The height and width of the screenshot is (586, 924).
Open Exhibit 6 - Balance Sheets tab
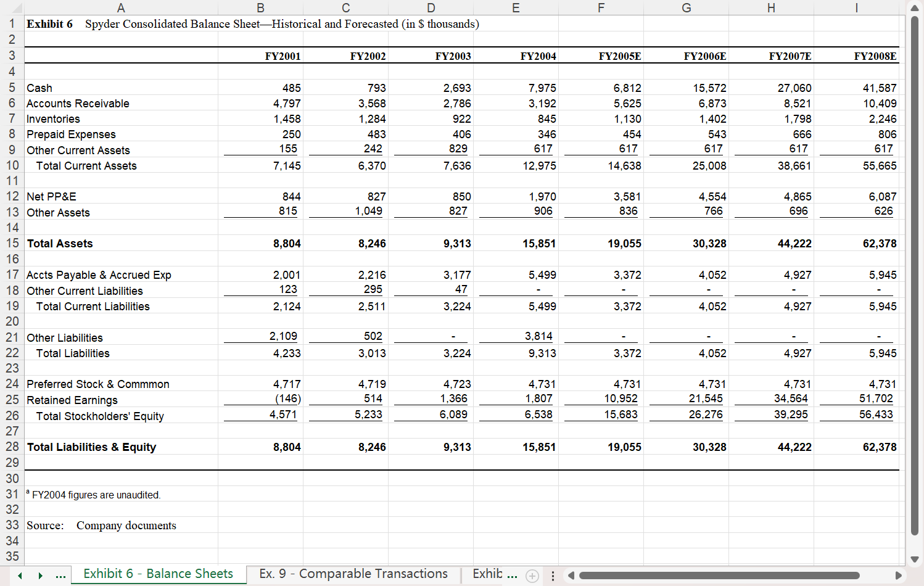pyautogui.click(x=158, y=574)
